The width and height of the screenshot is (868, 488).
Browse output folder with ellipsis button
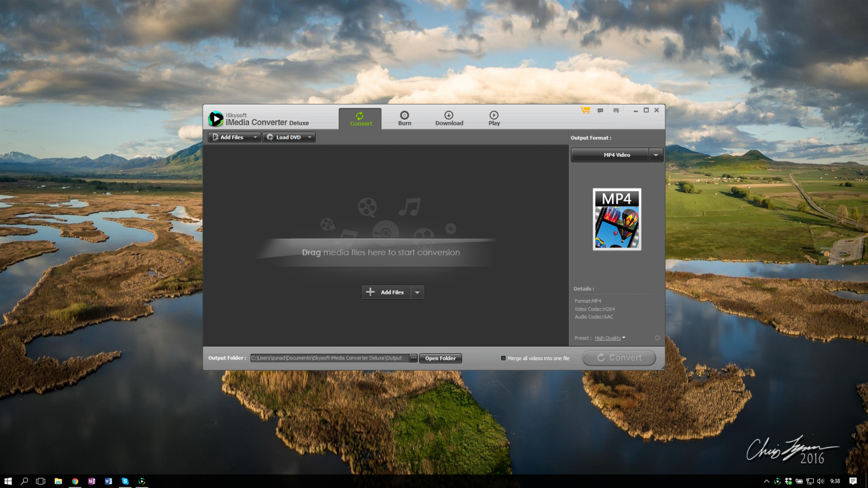click(x=413, y=358)
